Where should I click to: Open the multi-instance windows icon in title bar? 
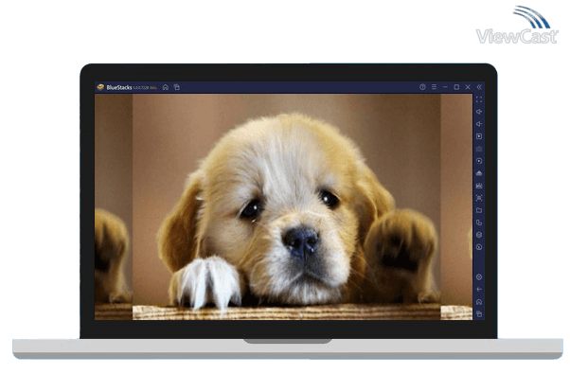(x=177, y=87)
